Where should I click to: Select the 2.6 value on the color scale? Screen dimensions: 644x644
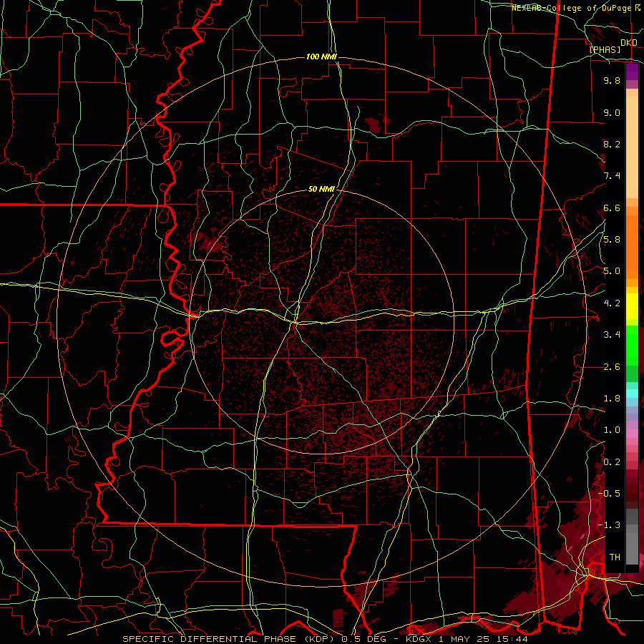tap(612, 367)
